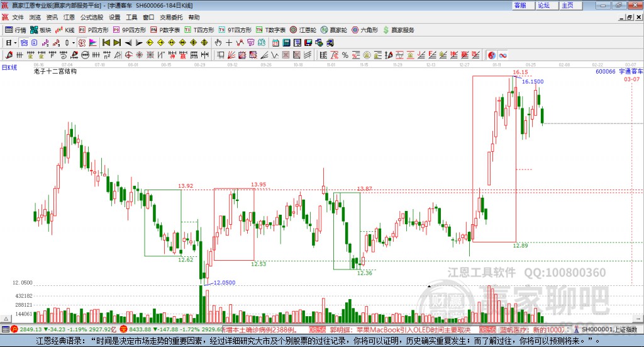
Task: Jump to first bar with skip-to-start arrow
Action: [106, 42]
